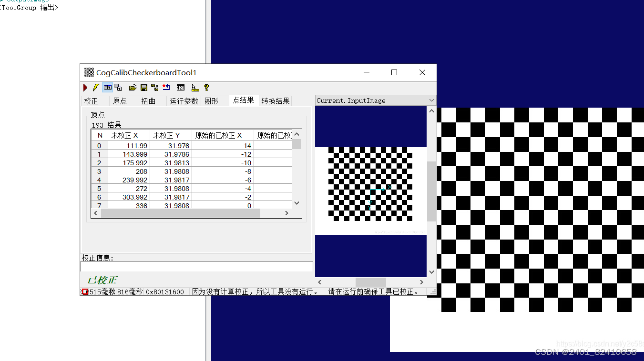
Task: Click the image view's vertical scrollbar thumb
Action: pos(432,191)
